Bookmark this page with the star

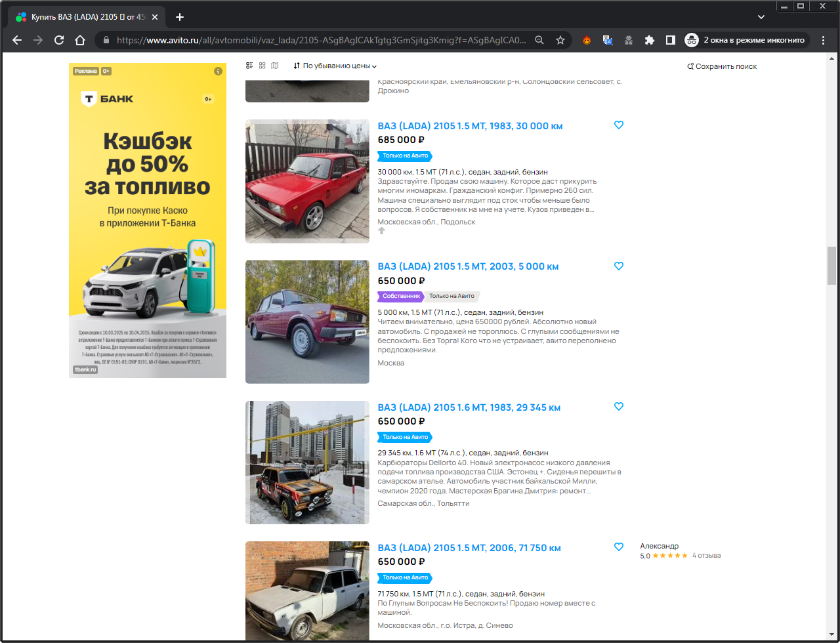[560, 40]
